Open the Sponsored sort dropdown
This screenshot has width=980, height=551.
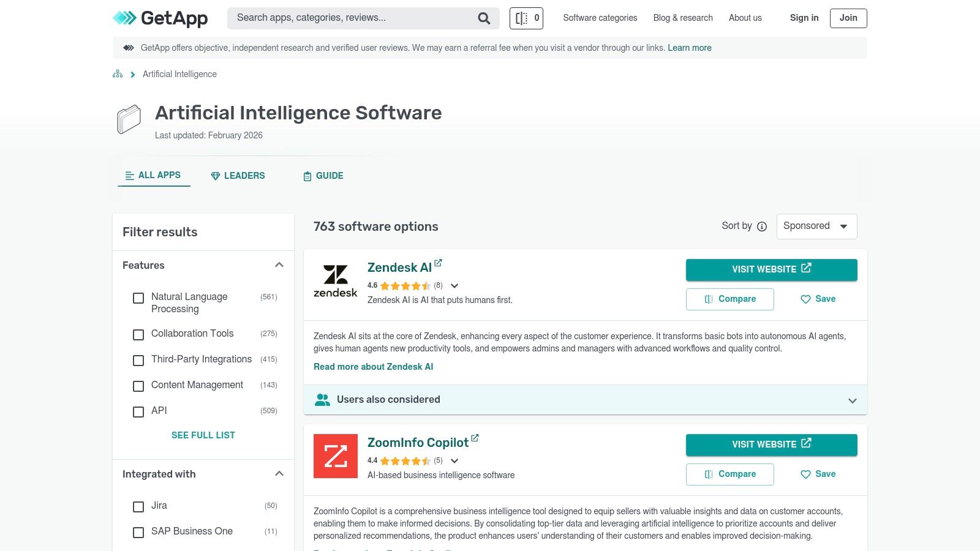tap(816, 227)
